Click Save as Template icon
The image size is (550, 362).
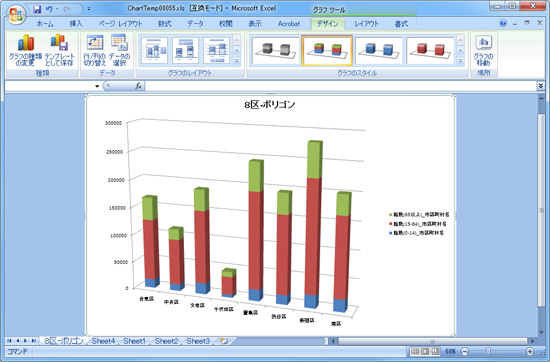(59, 50)
